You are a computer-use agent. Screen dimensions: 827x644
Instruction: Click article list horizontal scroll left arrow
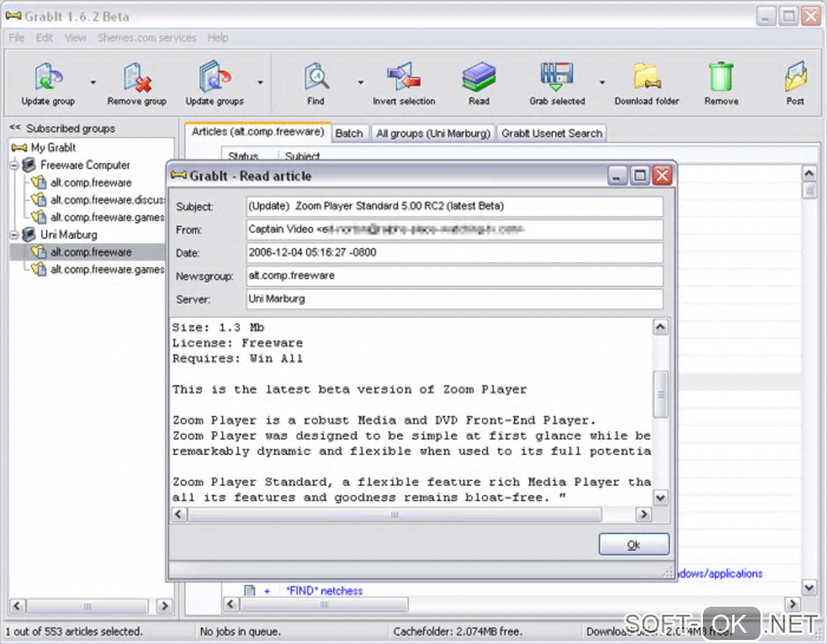point(230,604)
